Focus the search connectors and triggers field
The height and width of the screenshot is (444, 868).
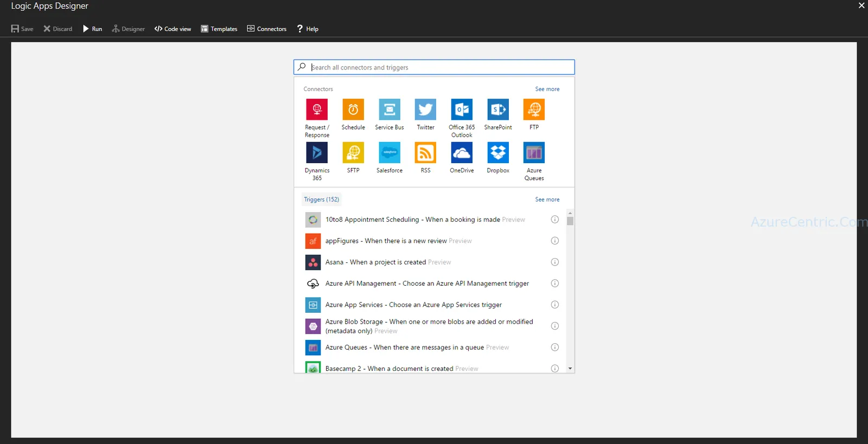[434, 67]
